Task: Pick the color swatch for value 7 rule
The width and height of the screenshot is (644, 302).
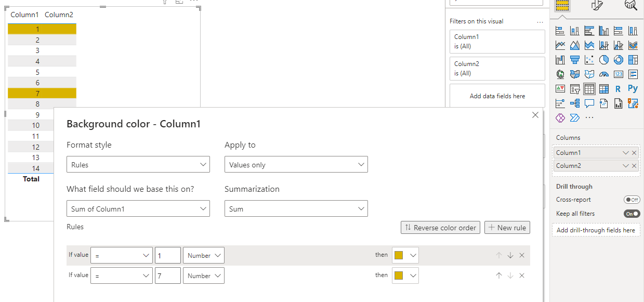Action: [399, 275]
